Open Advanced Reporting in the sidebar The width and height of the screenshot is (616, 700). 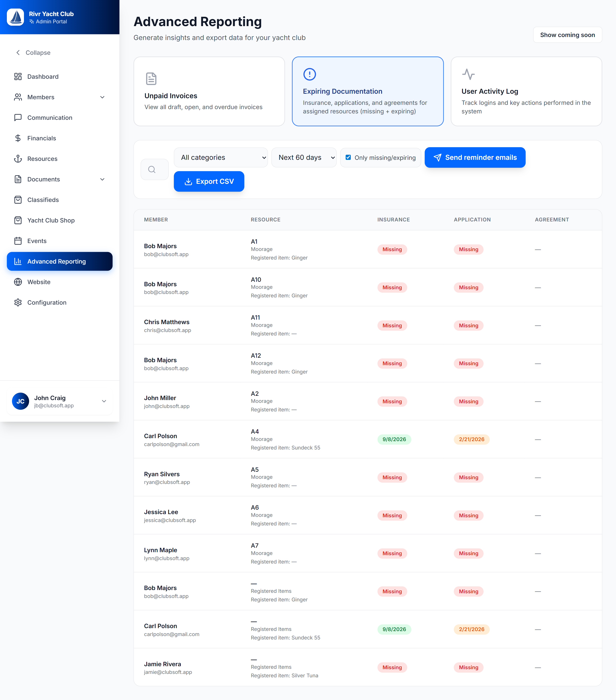point(56,261)
